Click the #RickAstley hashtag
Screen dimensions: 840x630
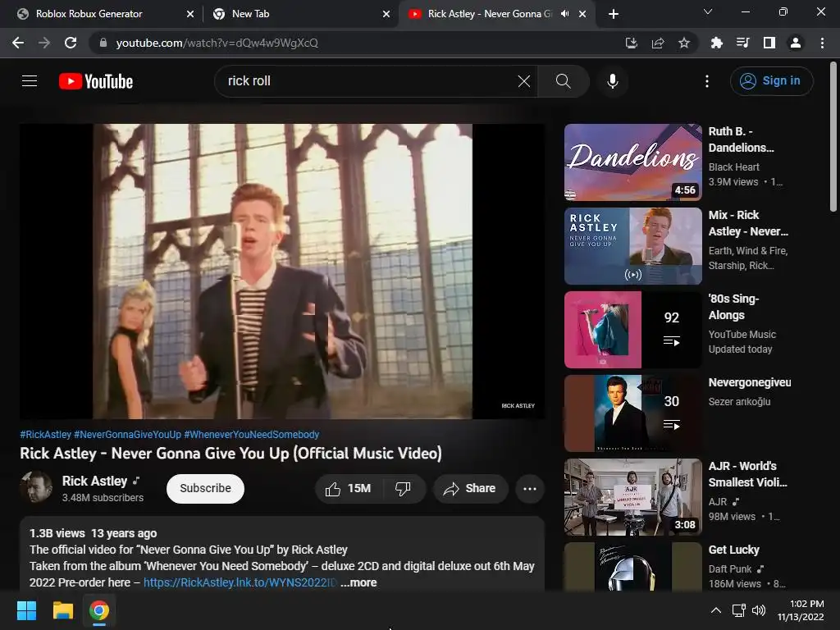click(x=46, y=435)
